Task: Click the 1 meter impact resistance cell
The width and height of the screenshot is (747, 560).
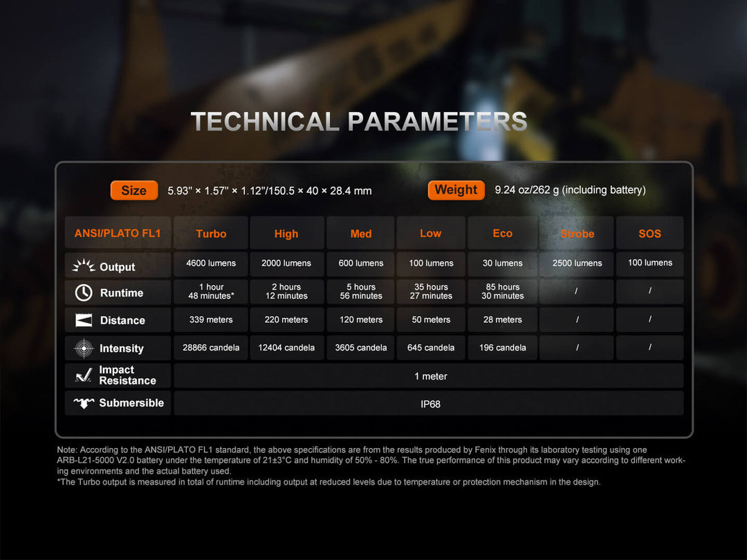Action: tap(429, 376)
